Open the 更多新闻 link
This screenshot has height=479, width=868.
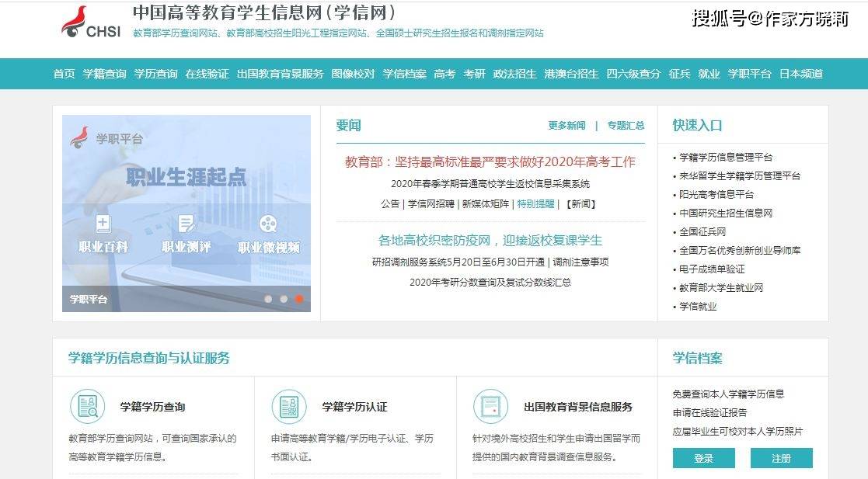coord(566,126)
